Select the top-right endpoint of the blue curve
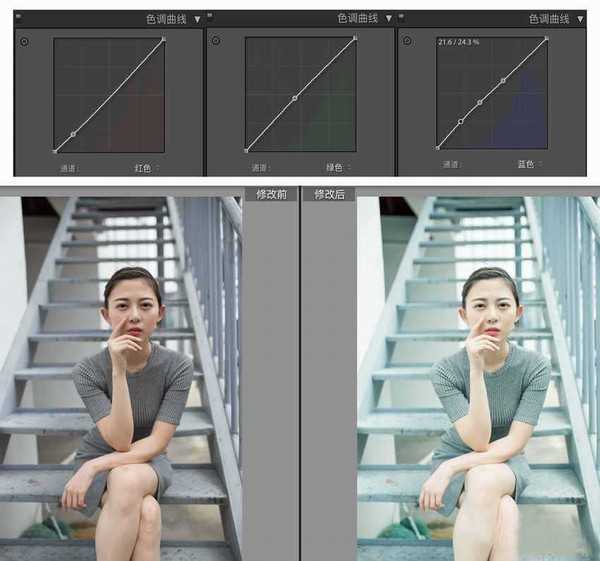This screenshot has height=561, width=600. point(547,39)
